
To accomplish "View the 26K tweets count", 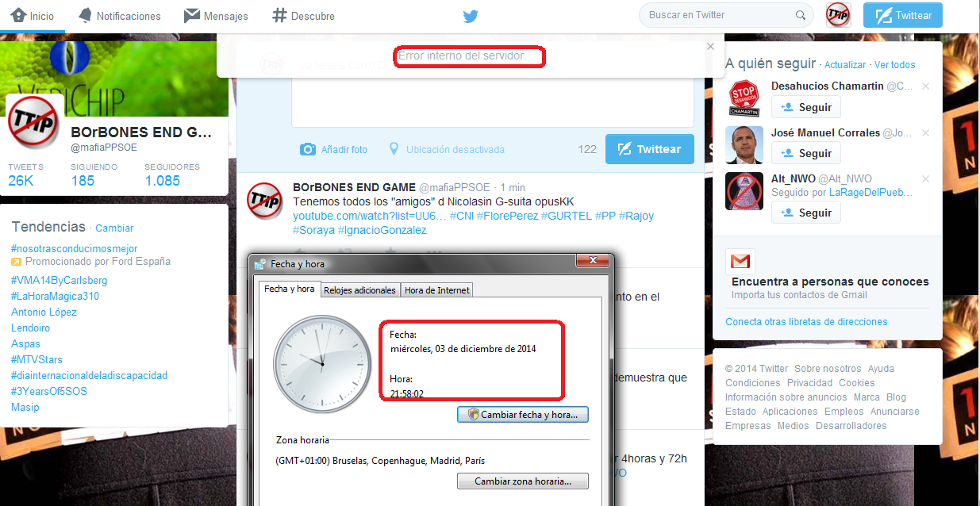I will pyautogui.click(x=25, y=174).
